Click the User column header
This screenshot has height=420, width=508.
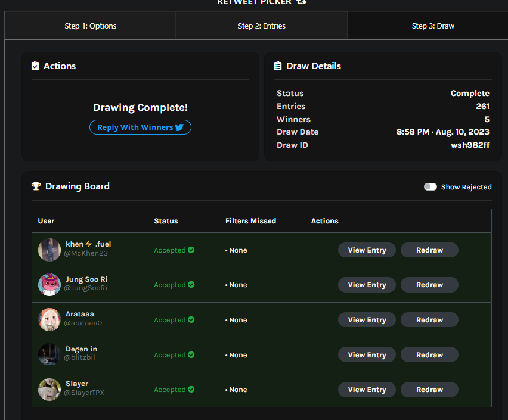[46, 221]
